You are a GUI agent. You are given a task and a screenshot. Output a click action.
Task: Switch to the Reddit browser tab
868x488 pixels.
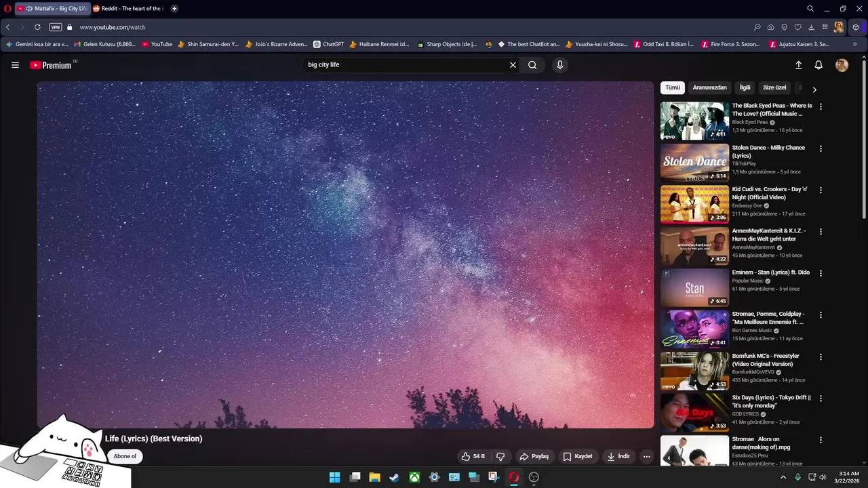point(129,9)
